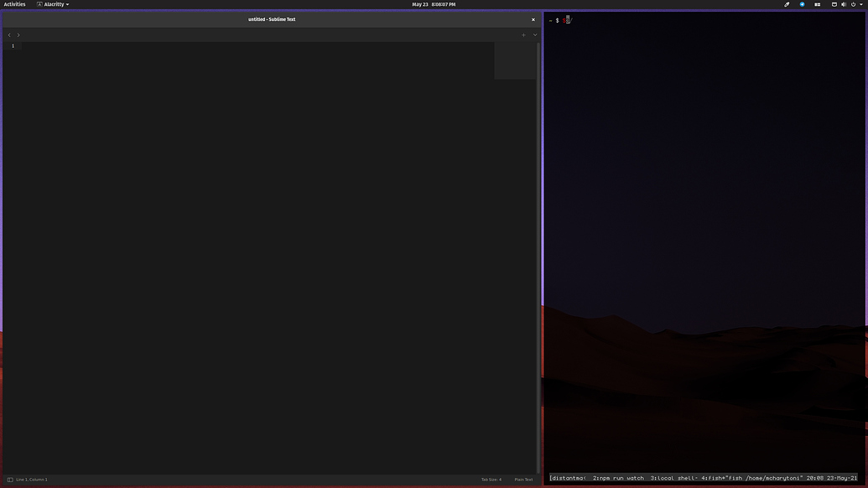Toggle the side bar icon in status bar
This screenshot has height=488, width=868.
point(10,480)
